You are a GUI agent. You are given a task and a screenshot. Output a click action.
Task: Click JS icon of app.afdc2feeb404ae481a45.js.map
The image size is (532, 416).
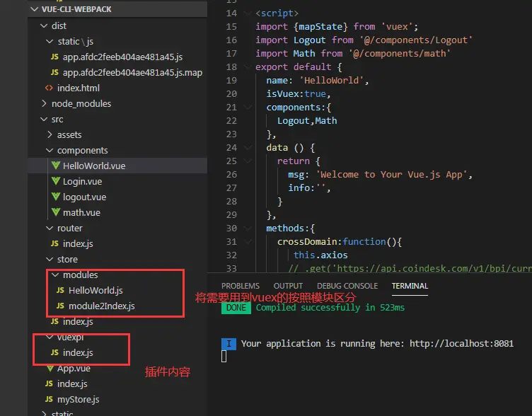54,72
